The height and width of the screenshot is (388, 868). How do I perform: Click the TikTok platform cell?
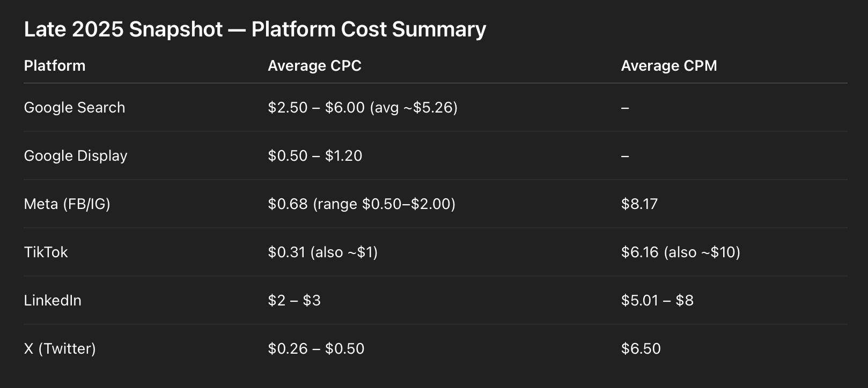point(46,252)
